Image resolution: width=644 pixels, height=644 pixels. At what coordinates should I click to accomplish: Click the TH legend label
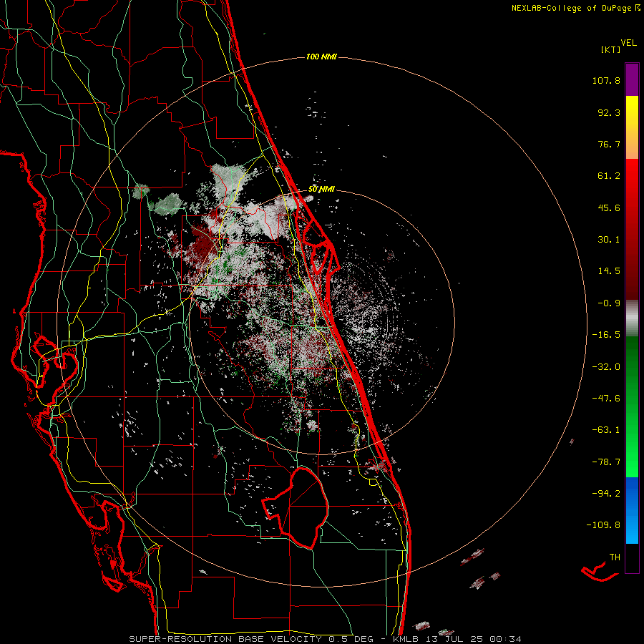615,557
